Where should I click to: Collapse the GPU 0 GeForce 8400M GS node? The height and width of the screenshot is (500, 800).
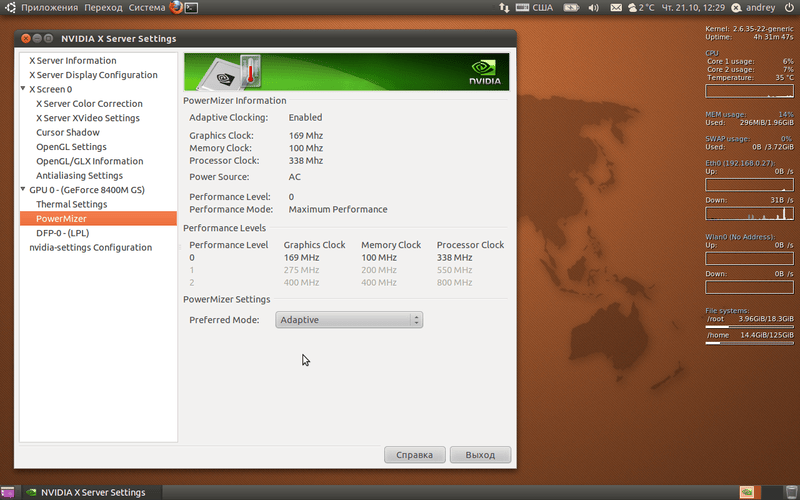(x=23, y=190)
